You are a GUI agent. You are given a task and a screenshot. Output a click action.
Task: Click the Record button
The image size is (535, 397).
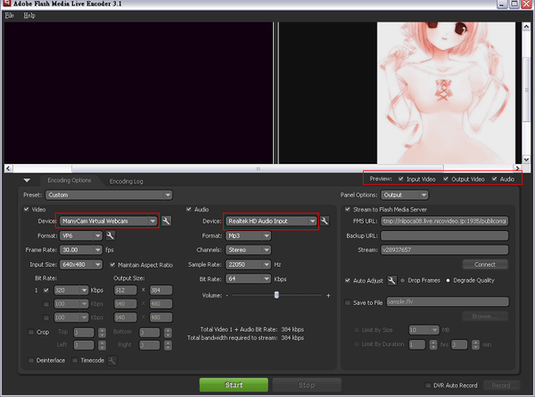click(501, 385)
